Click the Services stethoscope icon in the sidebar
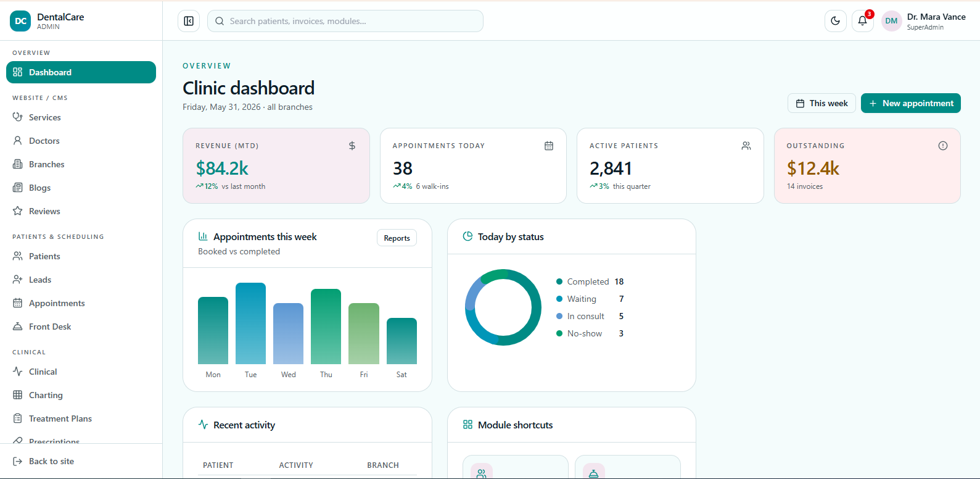980x479 pixels. [18, 117]
